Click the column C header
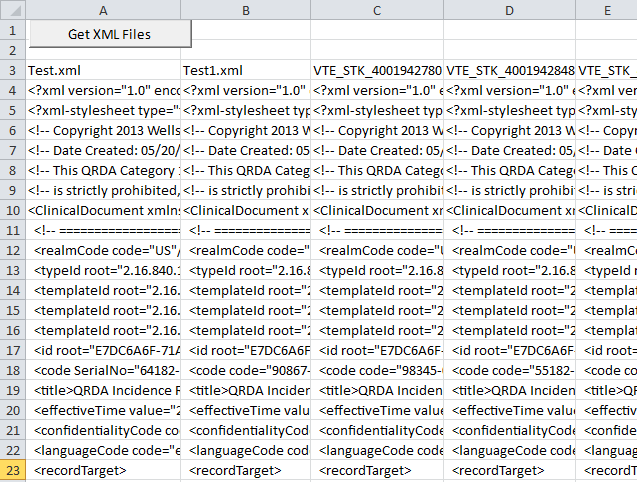The width and height of the screenshot is (637, 482). point(376,9)
